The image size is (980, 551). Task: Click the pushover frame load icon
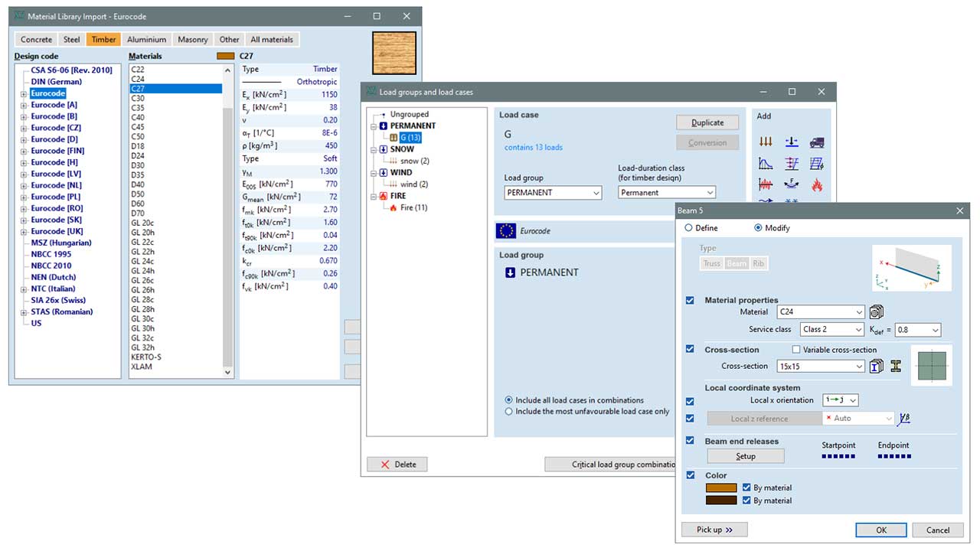pos(792,163)
